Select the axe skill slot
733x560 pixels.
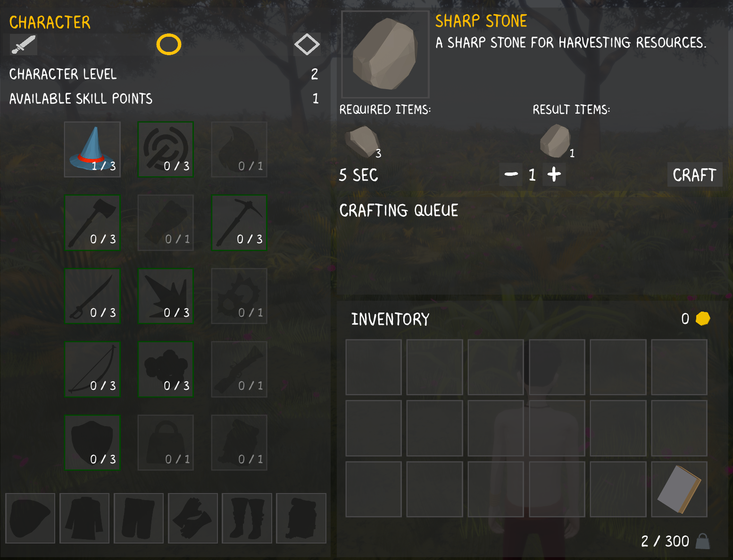click(x=92, y=222)
